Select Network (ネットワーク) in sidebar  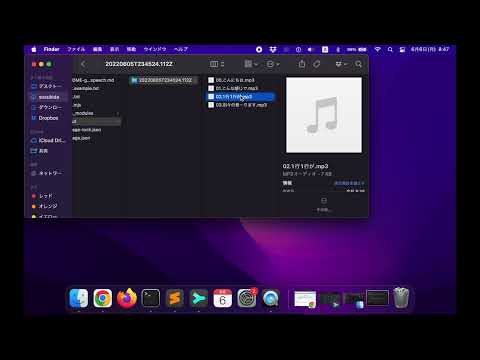pos(47,173)
